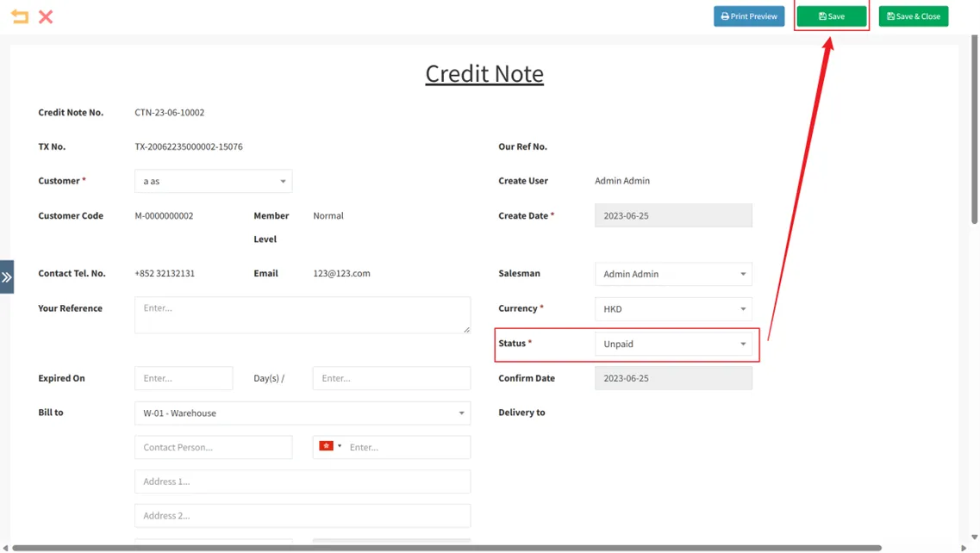The width and height of the screenshot is (980, 553).
Task: Open the Salesman dropdown
Action: click(672, 274)
